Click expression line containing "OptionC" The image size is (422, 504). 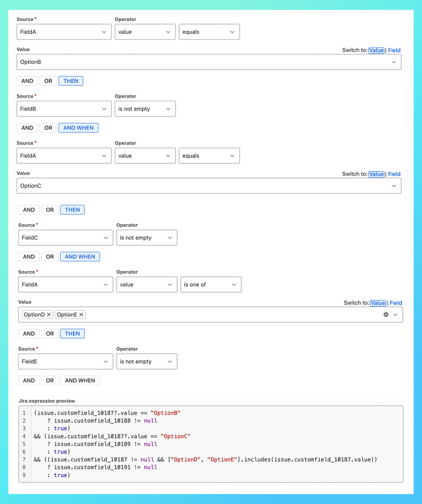click(x=112, y=436)
